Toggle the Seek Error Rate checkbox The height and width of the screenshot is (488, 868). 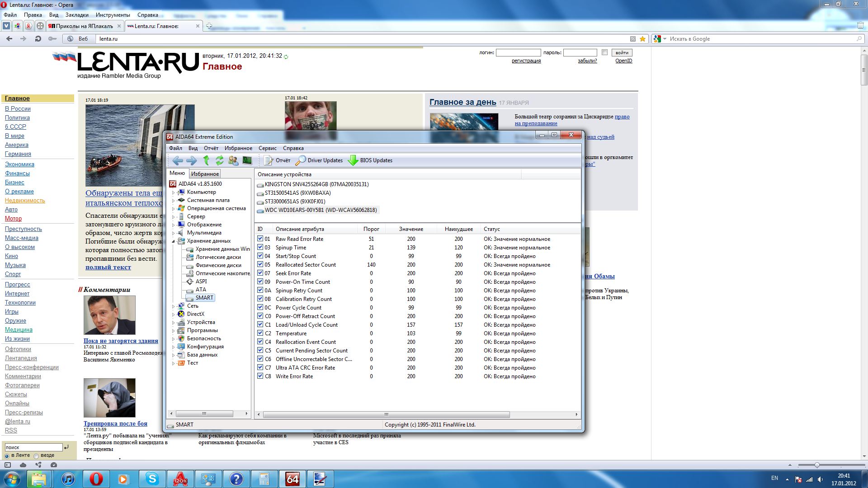coord(260,273)
